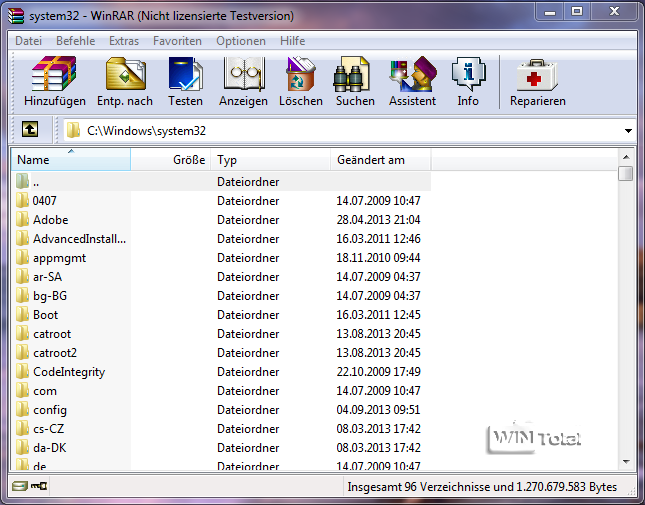This screenshot has width=645, height=505.
Task: Select the appmgmt folder name
Action: [60, 258]
